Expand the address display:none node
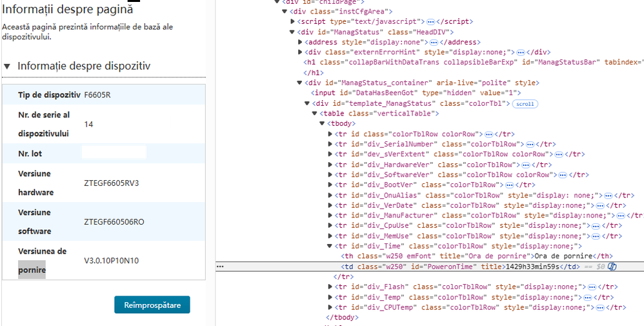Screen dimensions: 644x326 (x=300, y=42)
